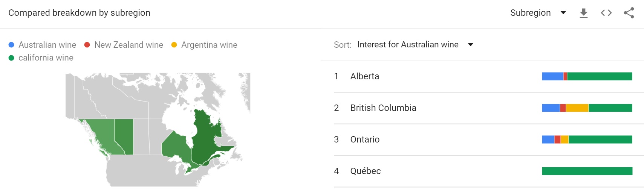Image resolution: width=644 pixels, height=191 pixels.
Task: Click Alberta's blue Australian wine bar segment
Action: [x=552, y=76]
